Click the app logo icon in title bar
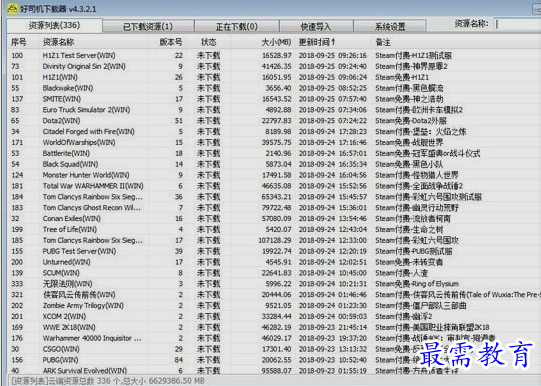Viewport: 541px width, 386px height. (12, 8)
